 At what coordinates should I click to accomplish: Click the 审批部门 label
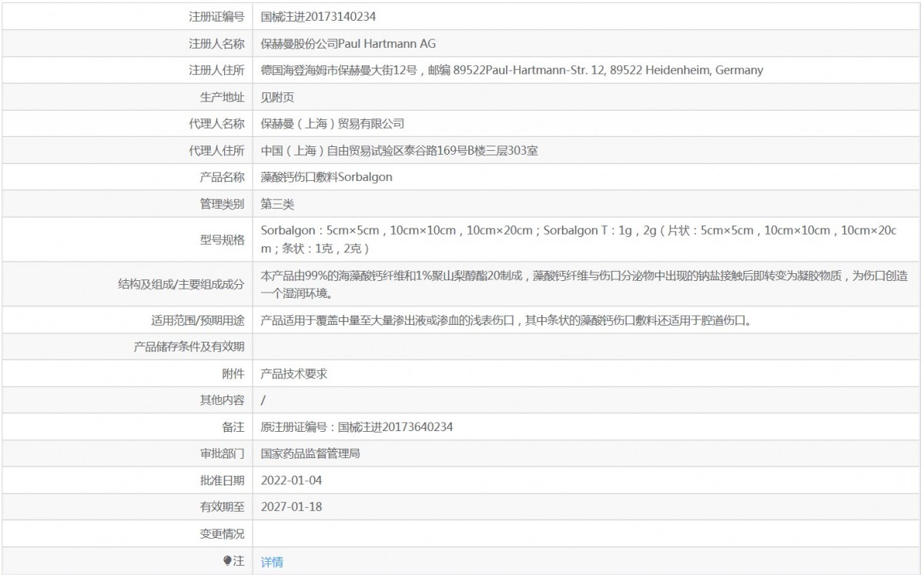click(x=222, y=454)
